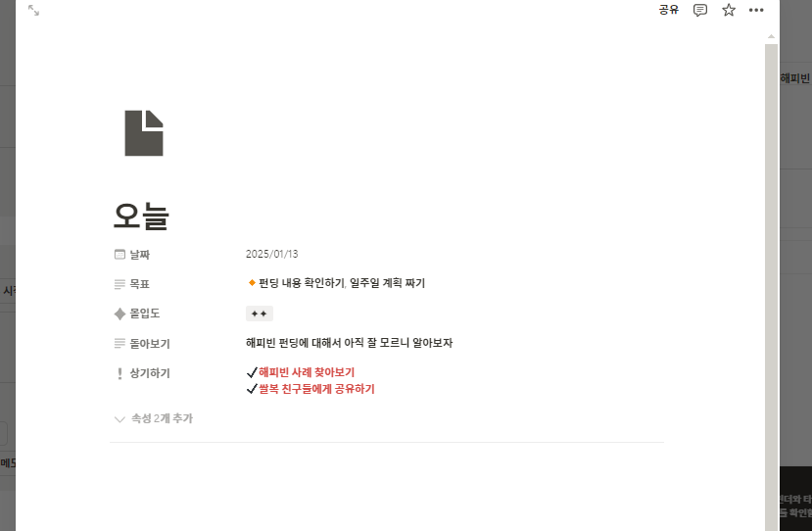Click red text 해피빈 사례 찾아보기
The height and width of the screenshot is (531, 812).
click(x=307, y=372)
